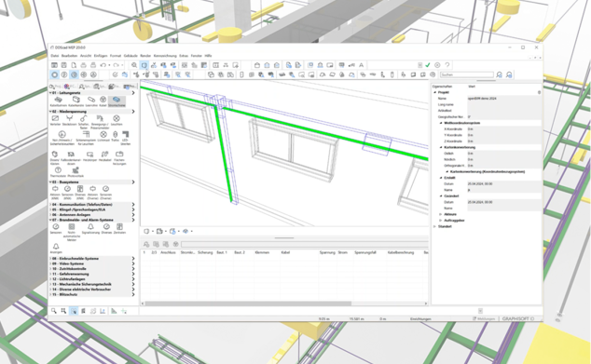Select the Kabel tool under Leitungsnetz

pyautogui.click(x=103, y=100)
